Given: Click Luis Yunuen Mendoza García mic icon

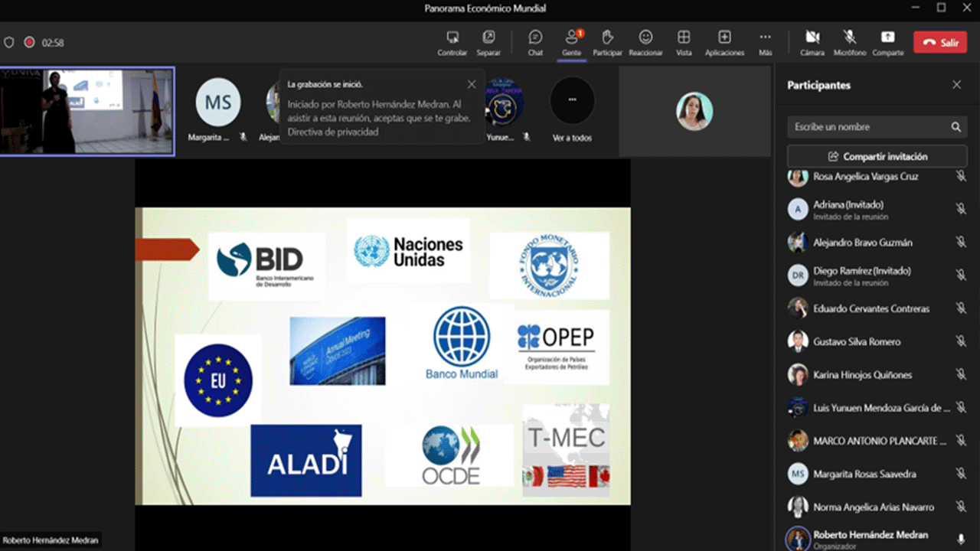Looking at the screenshot, I should (x=961, y=408).
